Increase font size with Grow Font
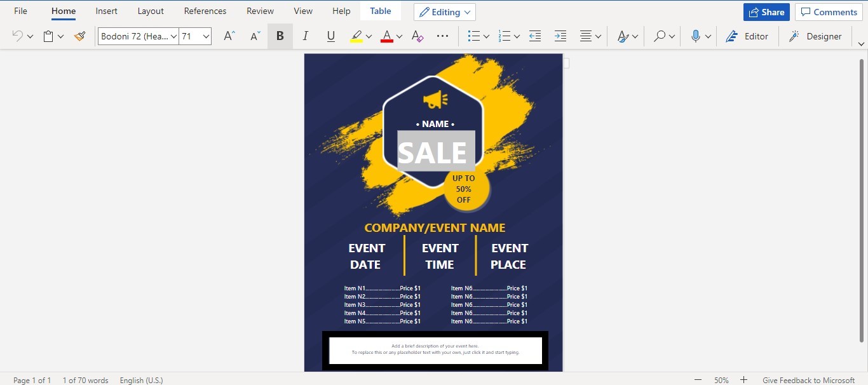Image resolution: width=868 pixels, height=385 pixels. pyautogui.click(x=228, y=36)
